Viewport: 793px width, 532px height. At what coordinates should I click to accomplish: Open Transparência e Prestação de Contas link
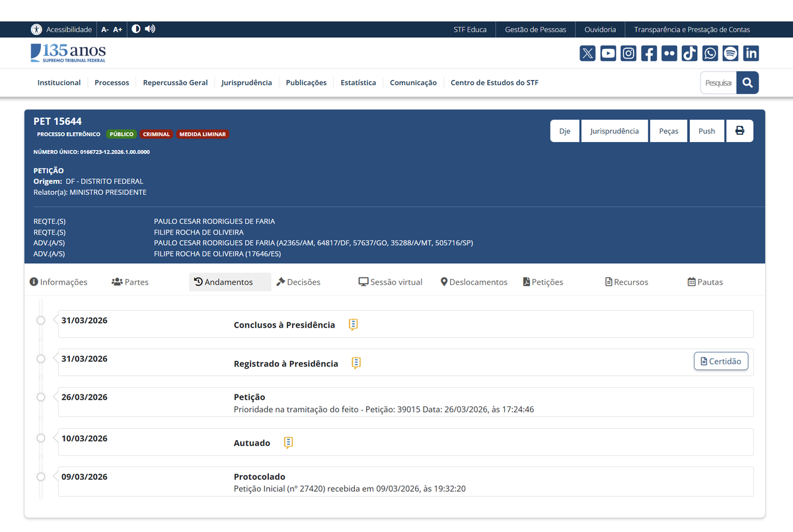pos(692,30)
